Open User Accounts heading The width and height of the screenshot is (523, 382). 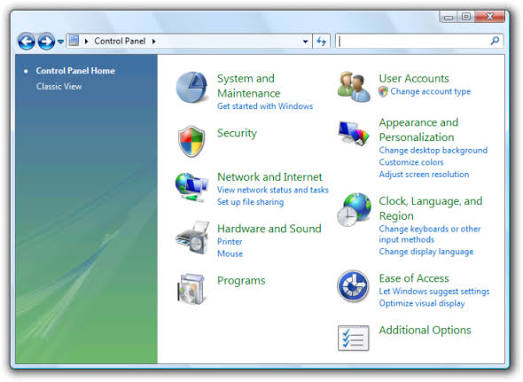coord(414,78)
